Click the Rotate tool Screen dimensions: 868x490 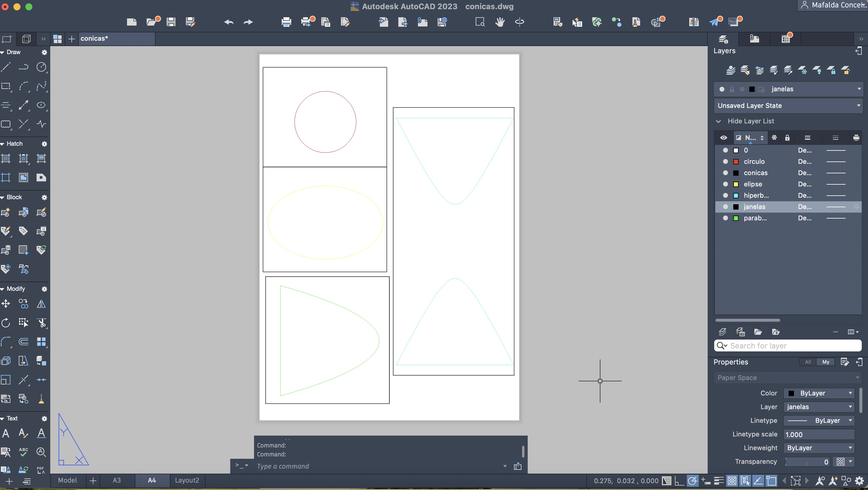tap(6, 323)
